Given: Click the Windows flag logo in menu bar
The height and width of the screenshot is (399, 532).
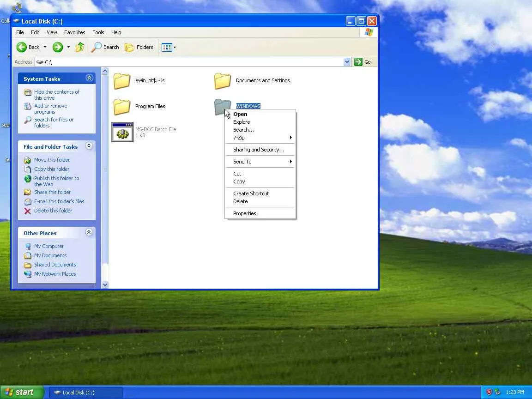Looking at the screenshot, I should coord(369,32).
